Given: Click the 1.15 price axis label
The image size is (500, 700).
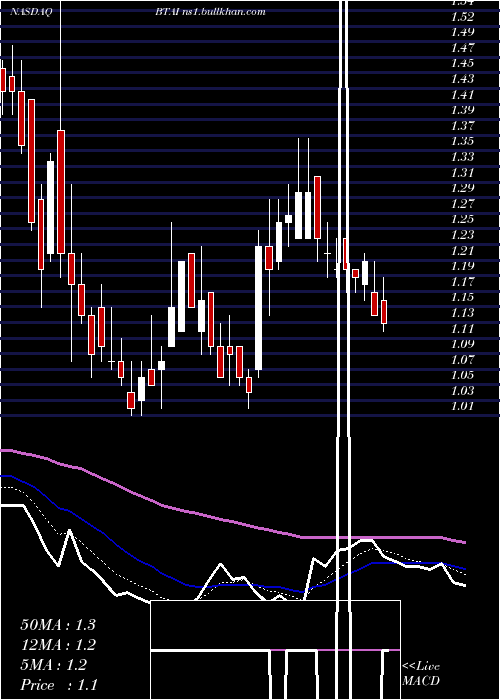Looking at the screenshot, I should point(462,297).
